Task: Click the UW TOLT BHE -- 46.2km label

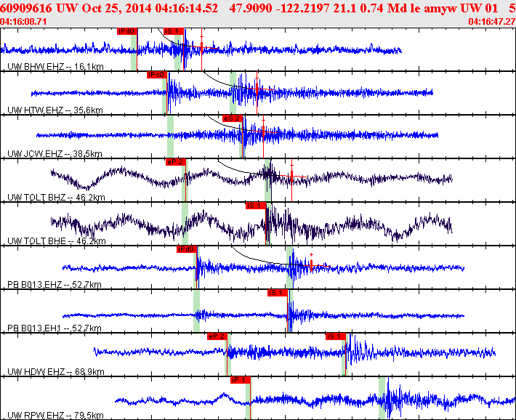Action: coord(56,241)
